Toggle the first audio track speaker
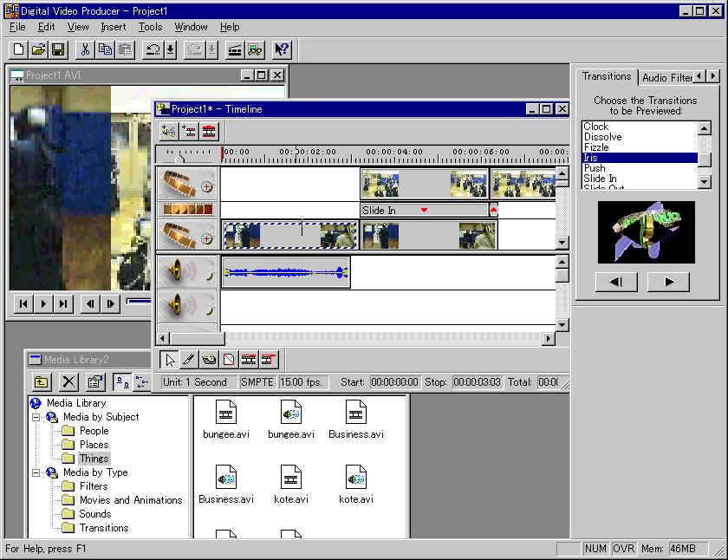The image size is (728, 560). 176,272
